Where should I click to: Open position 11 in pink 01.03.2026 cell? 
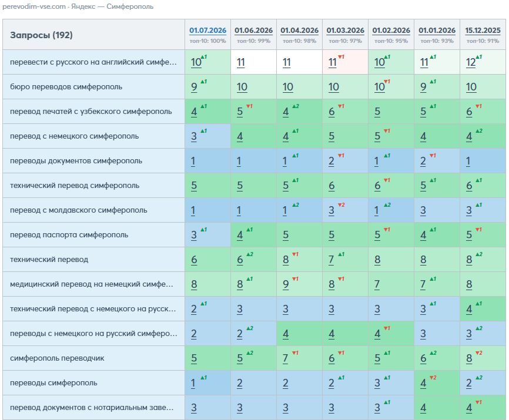[x=332, y=62]
